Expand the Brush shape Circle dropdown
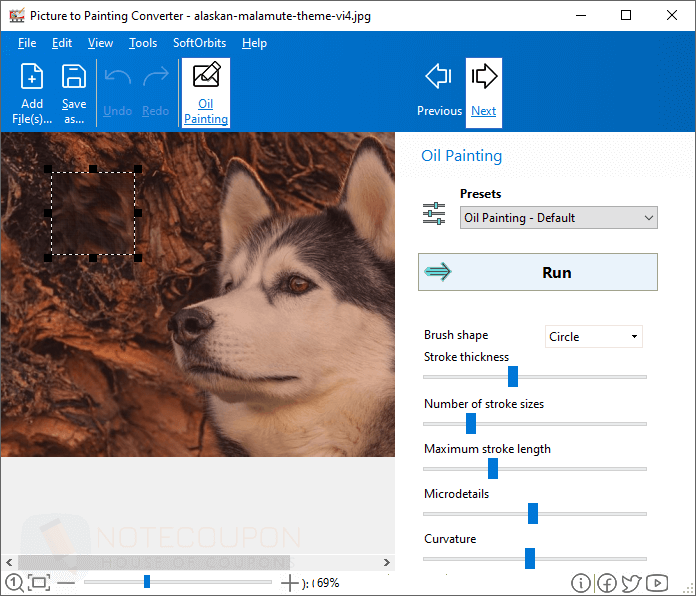 click(593, 337)
